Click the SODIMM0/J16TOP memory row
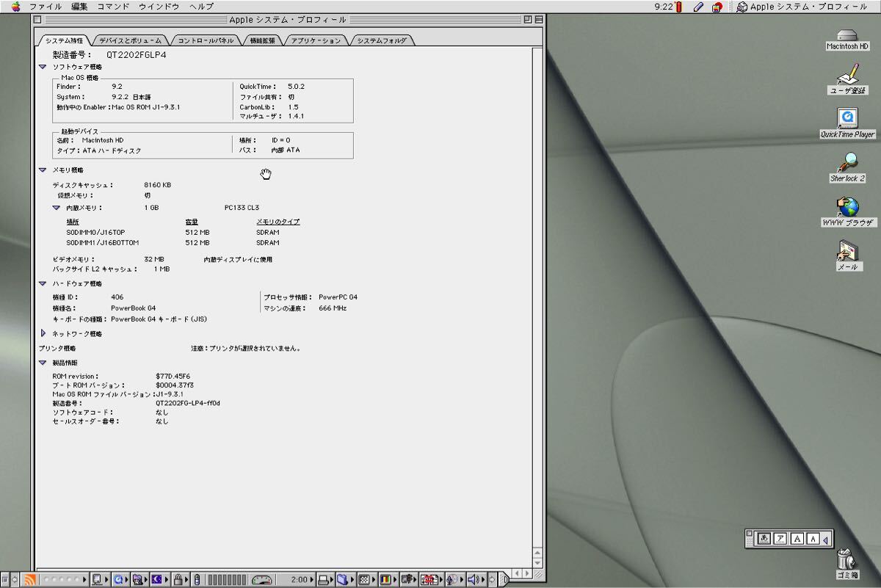 click(x=173, y=232)
